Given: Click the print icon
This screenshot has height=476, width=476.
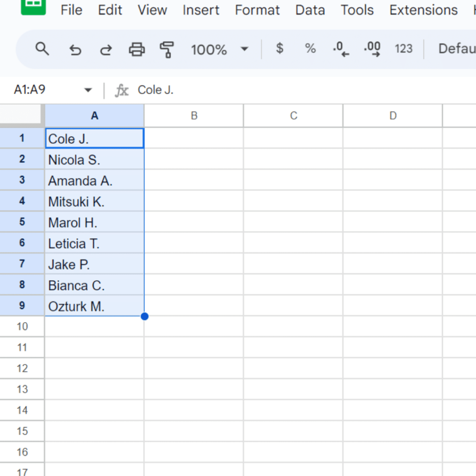Looking at the screenshot, I should click(x=137, y=49).
